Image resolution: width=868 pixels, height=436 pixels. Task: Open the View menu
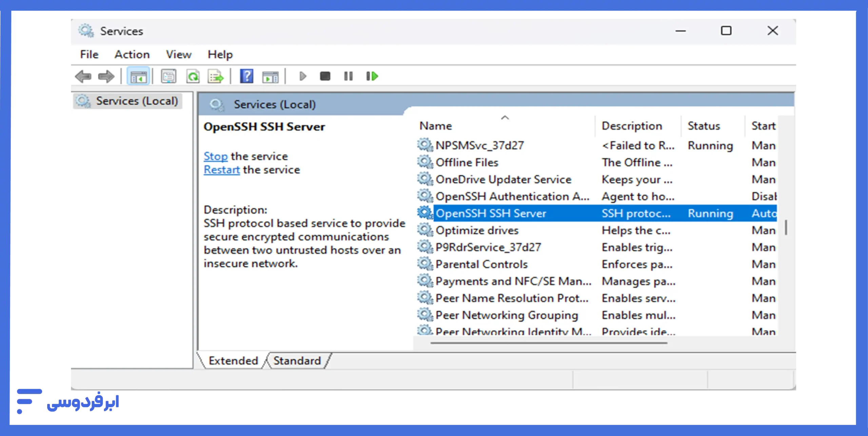(x=178, y=54)
